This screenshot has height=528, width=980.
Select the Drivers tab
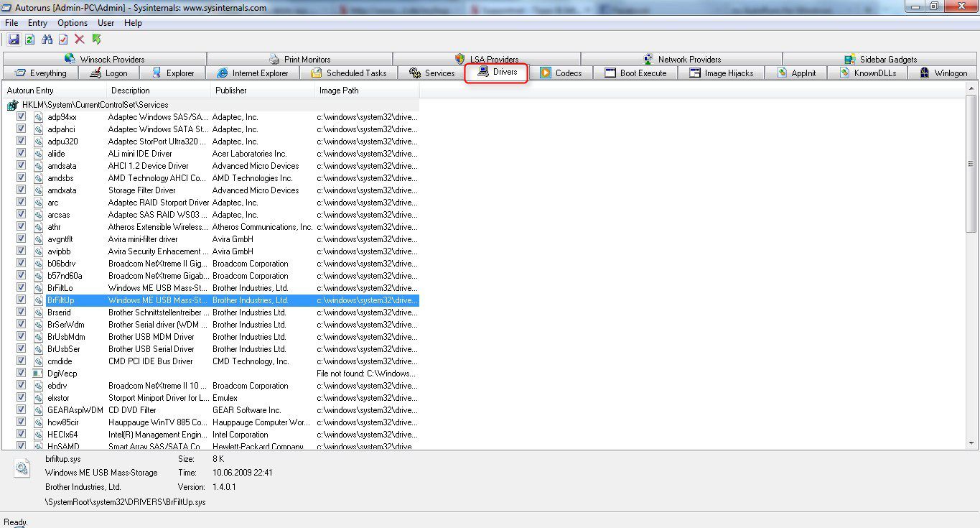pos(497,72)
